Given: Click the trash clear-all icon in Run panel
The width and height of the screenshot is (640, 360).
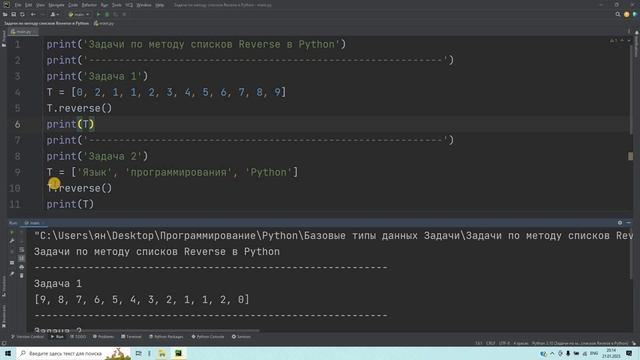Looking at the screenshot, I should (22, 276).
